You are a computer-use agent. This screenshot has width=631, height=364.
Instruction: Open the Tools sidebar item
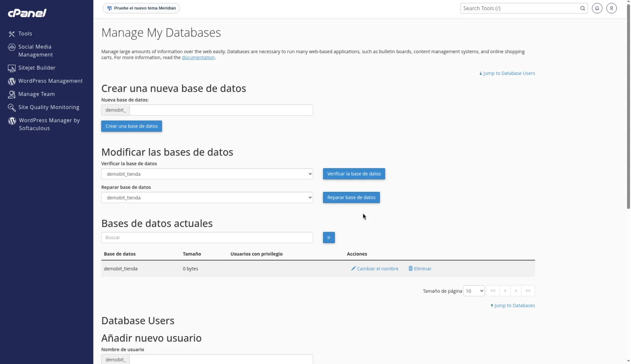point(25,34)
